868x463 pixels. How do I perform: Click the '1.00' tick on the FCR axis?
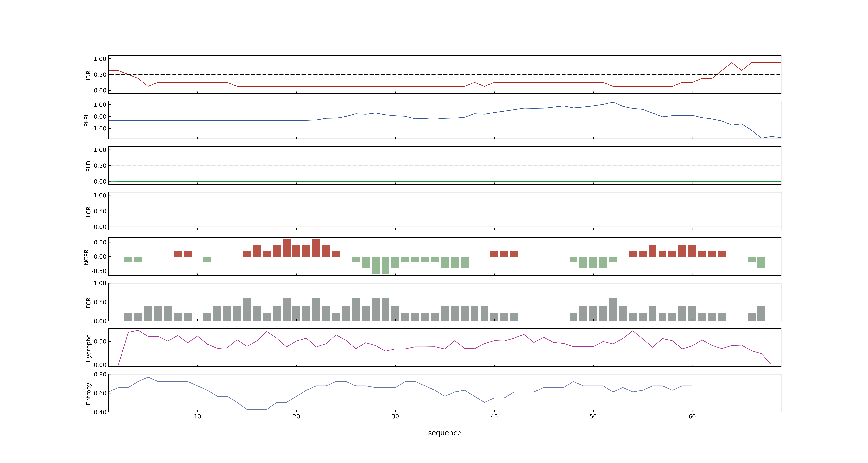point(100,283)
